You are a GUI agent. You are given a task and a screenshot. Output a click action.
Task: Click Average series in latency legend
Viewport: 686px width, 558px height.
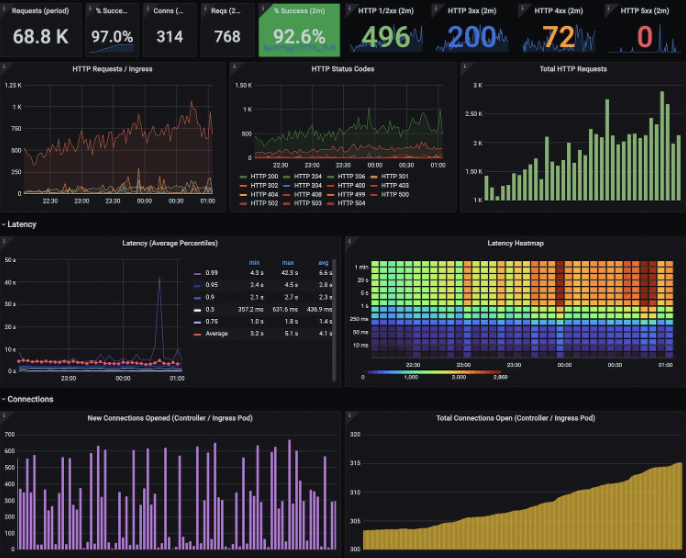tap(218, 335)
